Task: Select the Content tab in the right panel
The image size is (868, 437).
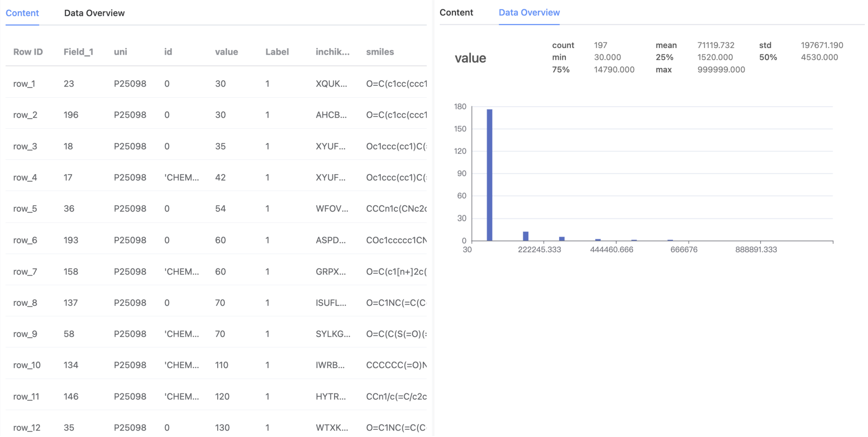Action: pyautogui.click(x=456, y=12)
